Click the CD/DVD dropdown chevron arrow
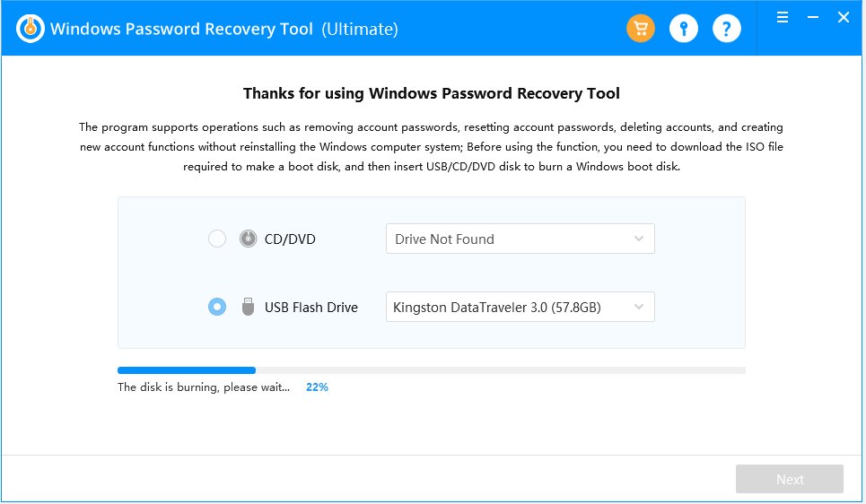This screenshot has width=866, height=504. [639, 239]
